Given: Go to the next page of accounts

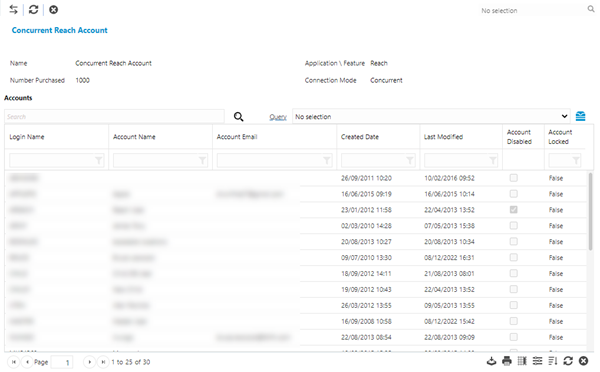Looking at the screenshot, I should click(x=89, y=362).
